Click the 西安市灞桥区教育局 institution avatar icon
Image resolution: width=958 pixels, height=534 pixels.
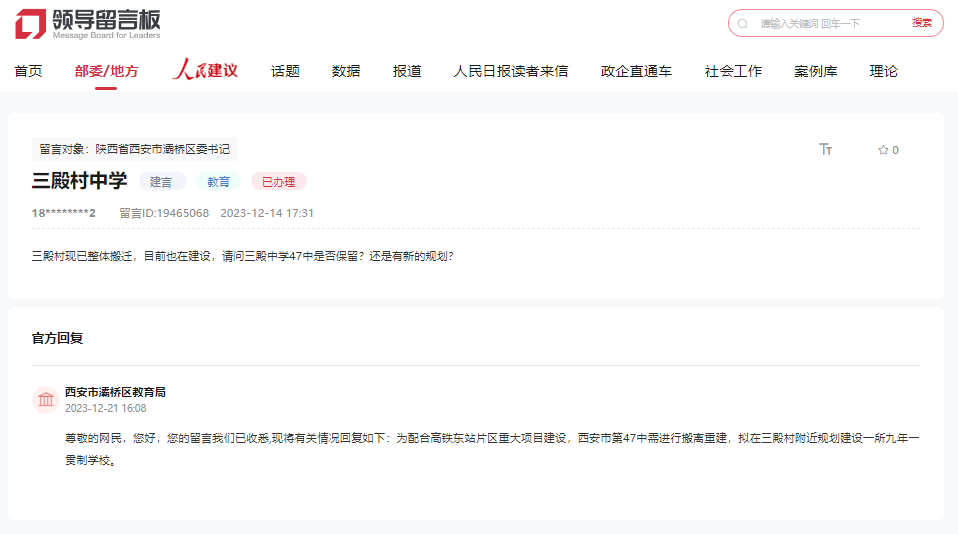pyautogui.click(x=46, y=400)
